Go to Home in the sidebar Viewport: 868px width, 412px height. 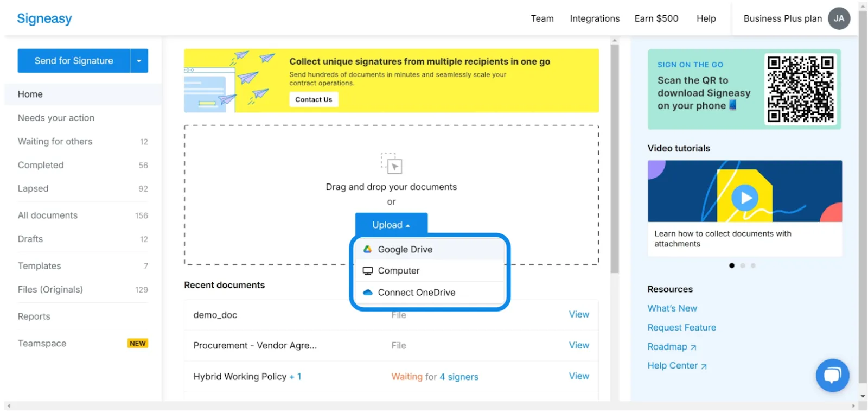83,94
